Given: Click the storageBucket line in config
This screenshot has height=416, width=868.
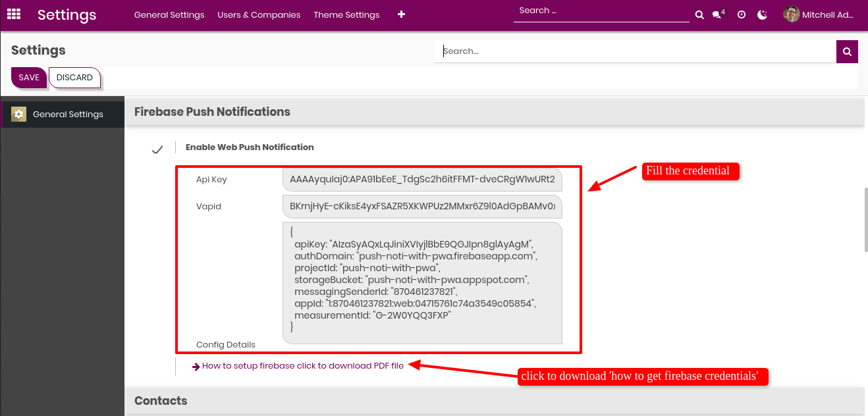Looking at the screenshot, I should [x=412, y=280].
